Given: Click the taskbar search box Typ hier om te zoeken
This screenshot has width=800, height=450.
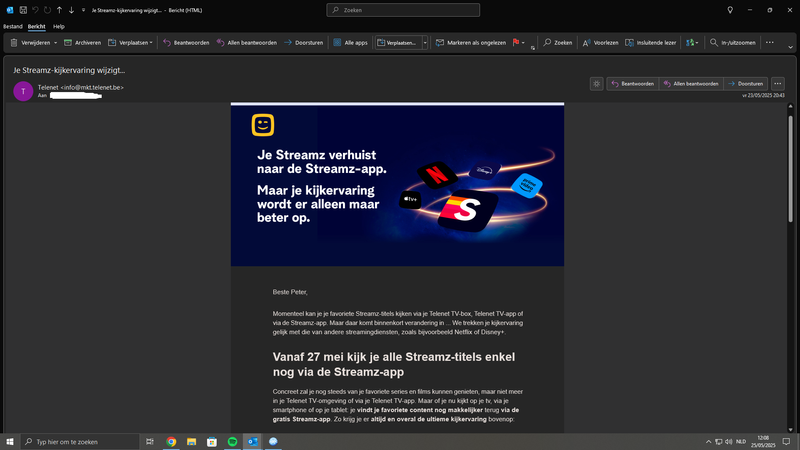Looking at the screenshot, I should click(80, 441).
